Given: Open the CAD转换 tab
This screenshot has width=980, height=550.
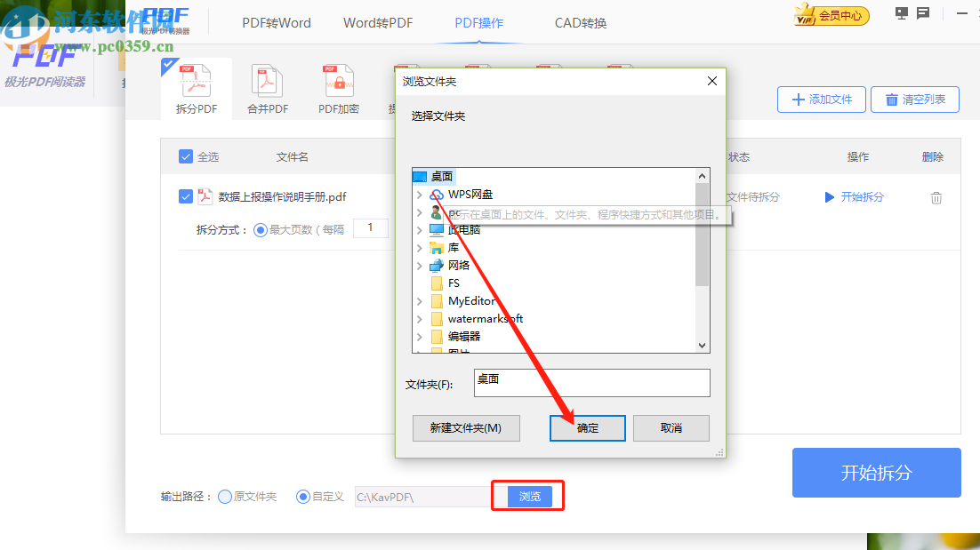Looking at the screenshot, I should pyautogui.click(x=579, y=22).
